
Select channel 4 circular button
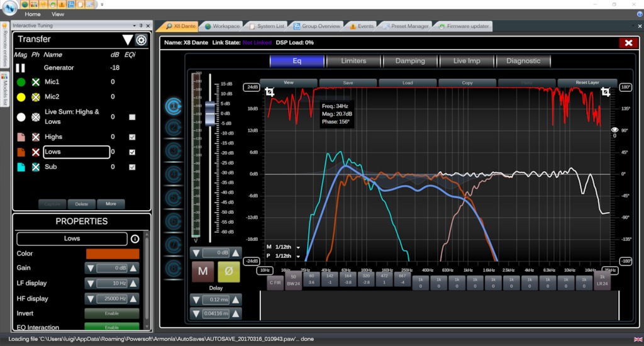point(174,175)
